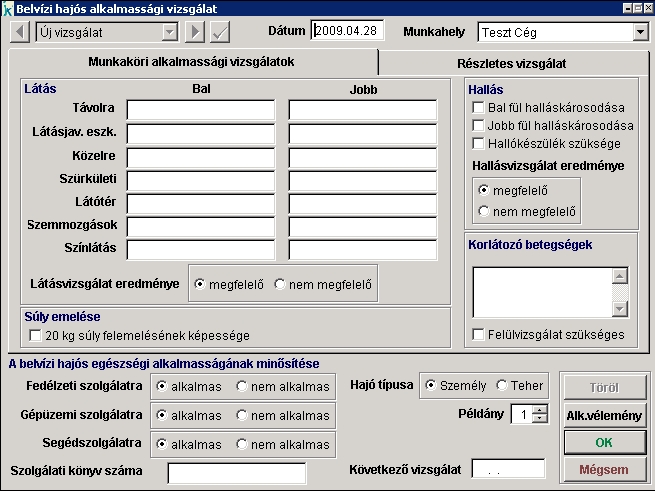The width and height of the screenshot is (655, 493).
Task: Check the 20 kg súly felemelésének képessége box
Action: 36,336
